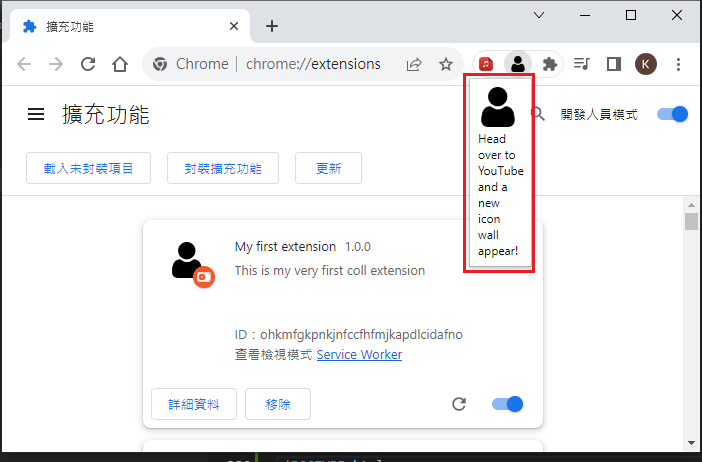Image resolution: width=702 pixels, height=462 pixels.
Task: Open the person silhouette extension popup
Action: tap(517, 64)
